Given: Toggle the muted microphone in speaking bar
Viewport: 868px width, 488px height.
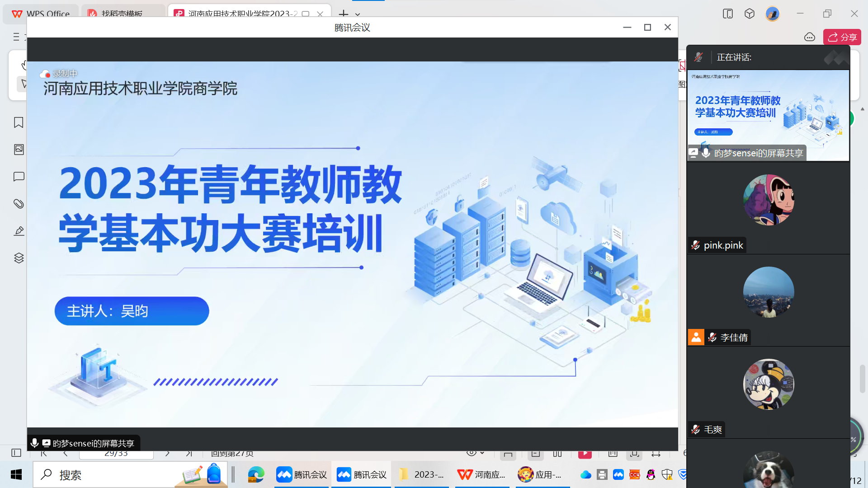Looking at the screenshot, I should (x=698, y=57).
